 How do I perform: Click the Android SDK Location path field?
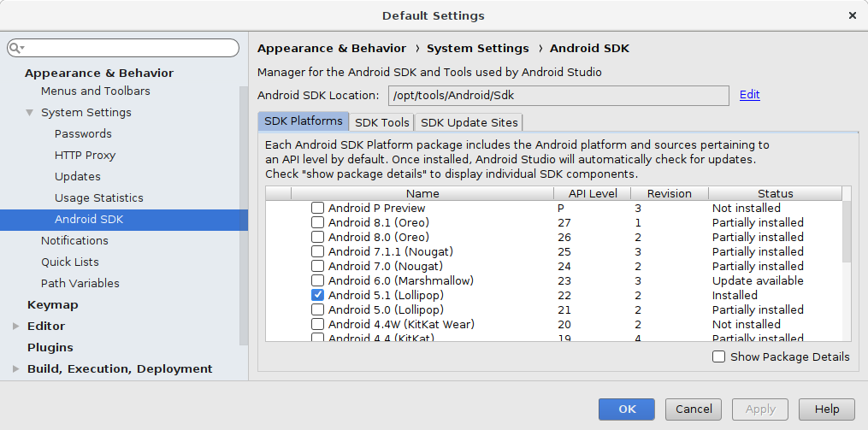(558, 96)
